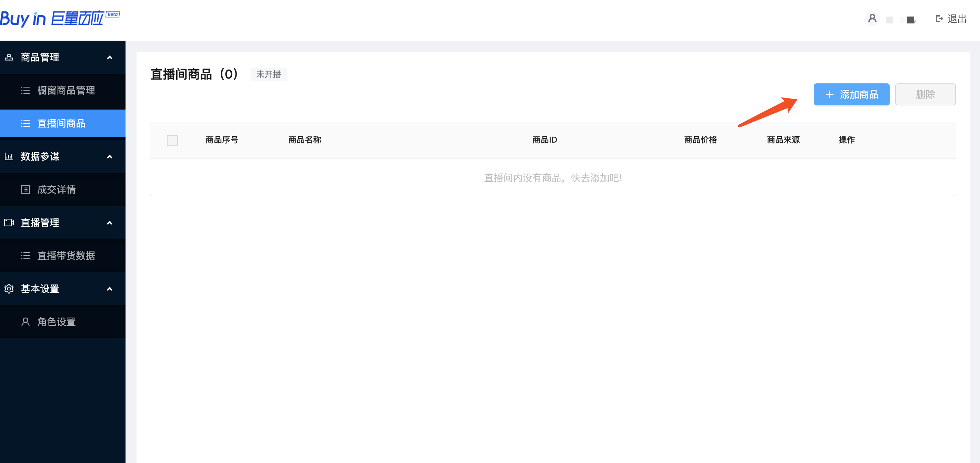Click the 商品管理 hierarchy icon
Screen dimensions: 980x463
(x=9, y=58)
